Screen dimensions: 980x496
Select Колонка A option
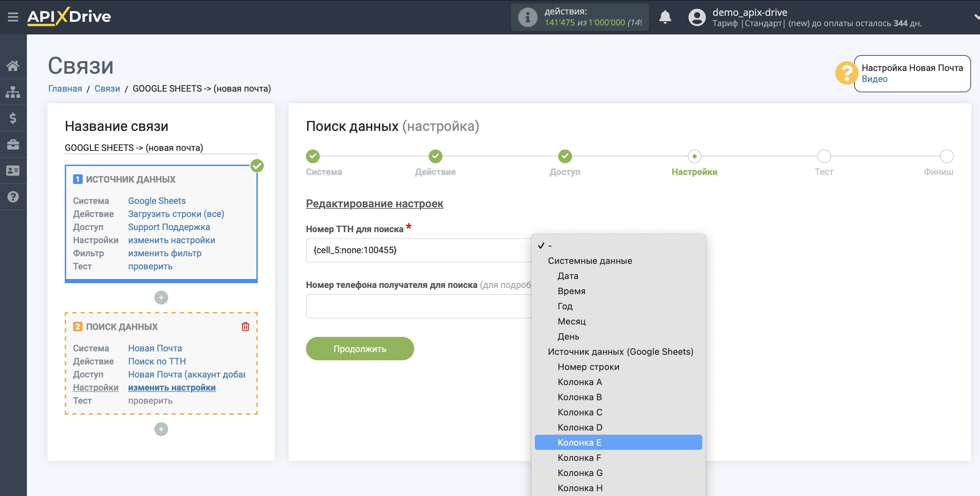tap(618, 382)
